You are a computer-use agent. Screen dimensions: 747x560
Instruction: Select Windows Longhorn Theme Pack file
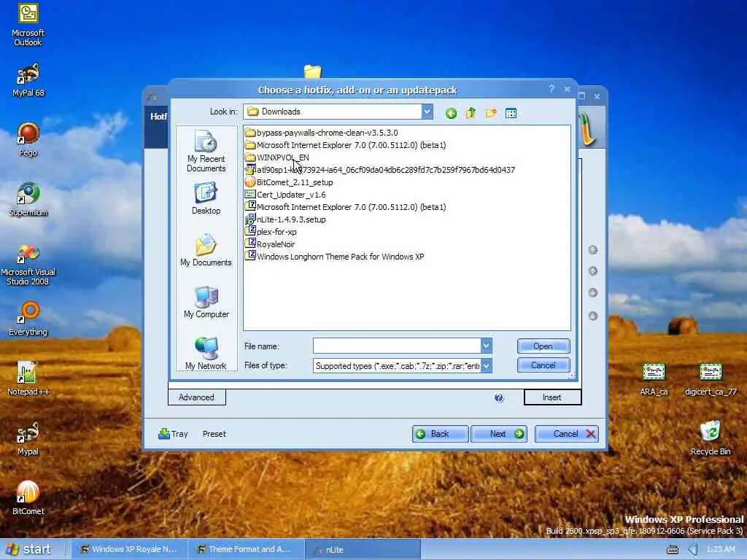point(334,257)
